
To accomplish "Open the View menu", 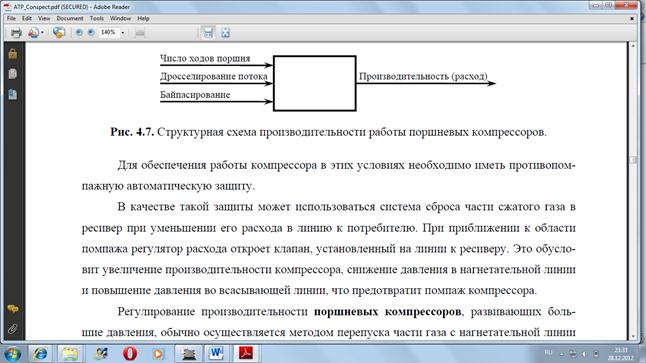I will 44,19.
